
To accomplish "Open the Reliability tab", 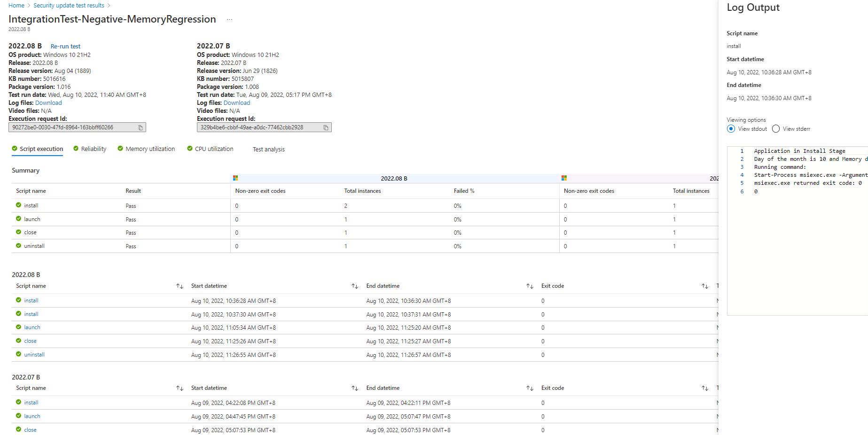I will click(x=90, y=149).
